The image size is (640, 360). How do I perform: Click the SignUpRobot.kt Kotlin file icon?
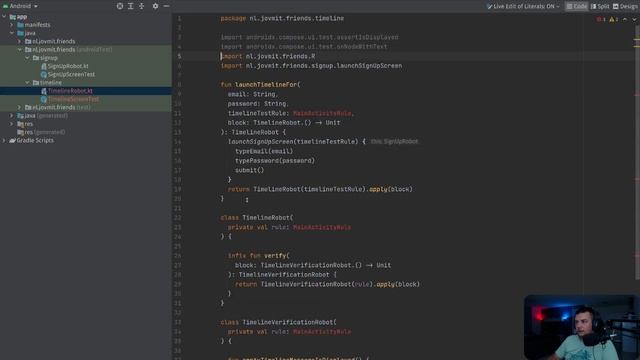point(44,66)
